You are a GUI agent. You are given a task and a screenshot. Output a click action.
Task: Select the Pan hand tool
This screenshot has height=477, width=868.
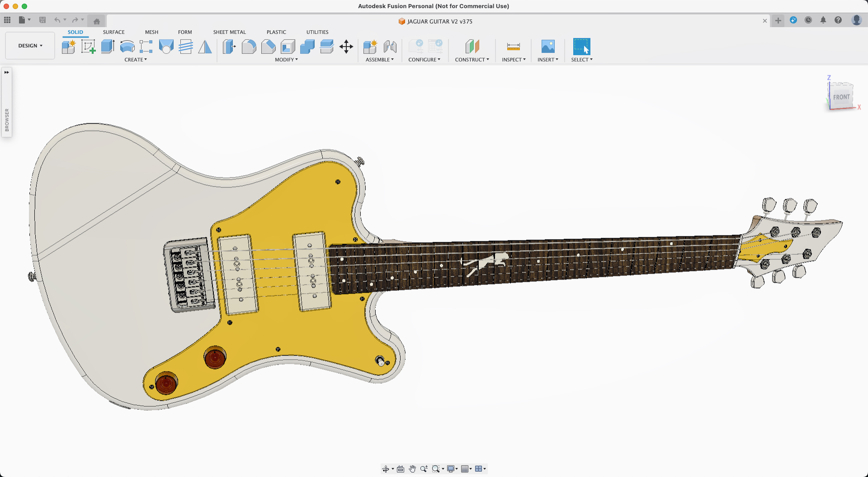point(412,469)
